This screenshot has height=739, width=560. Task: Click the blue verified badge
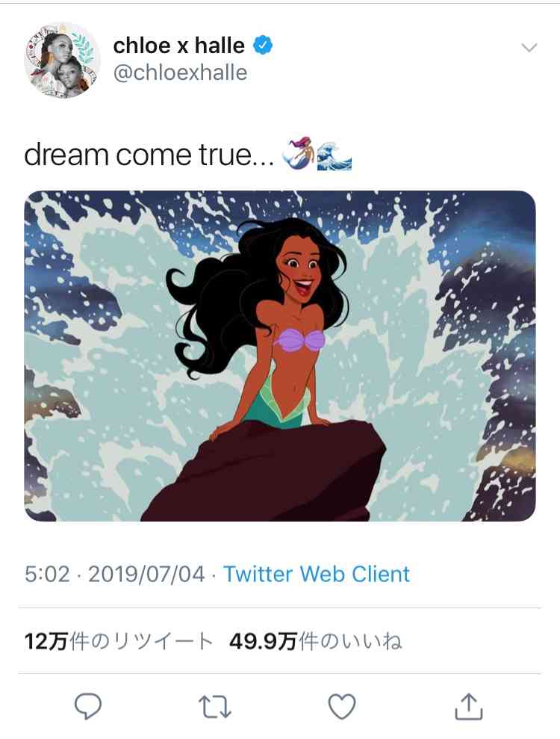pos(263,46)
